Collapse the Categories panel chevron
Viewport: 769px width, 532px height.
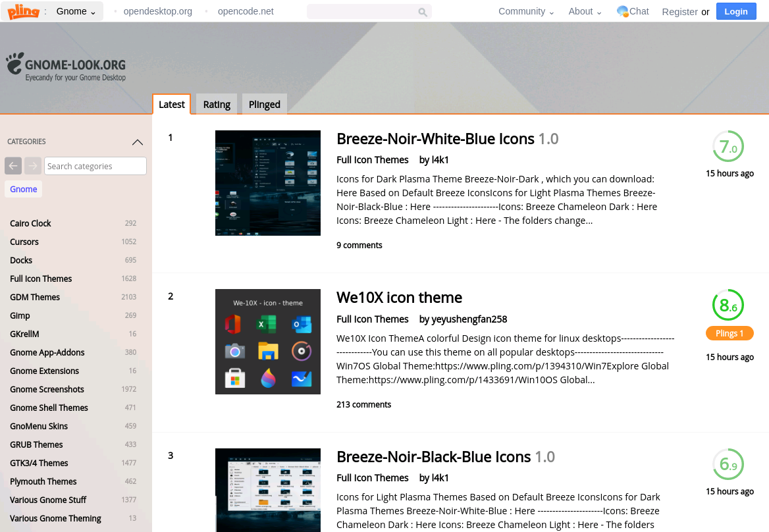(x=138, y=142)
